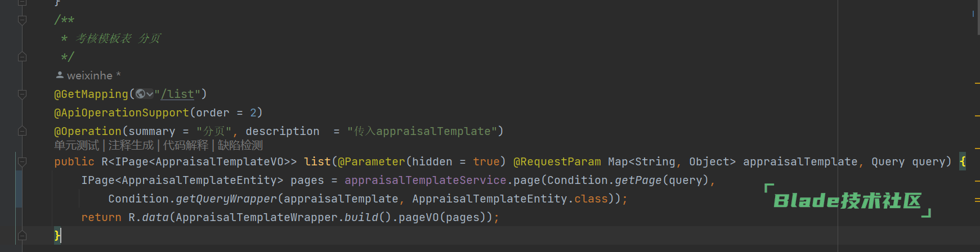The image size is (980, 252).
Task: Click the weixinhe author hint
Action: (90, 75)
